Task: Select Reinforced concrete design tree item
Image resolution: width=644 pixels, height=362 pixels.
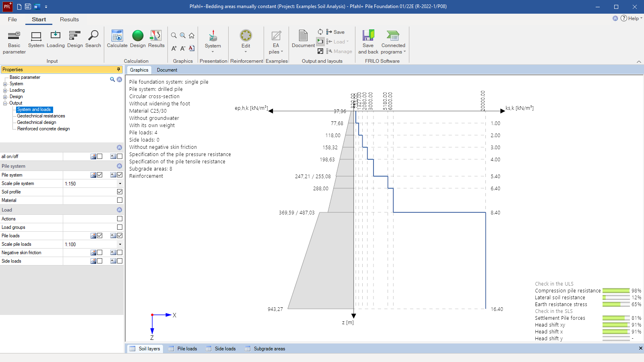Action: click(x=43, y=129)
